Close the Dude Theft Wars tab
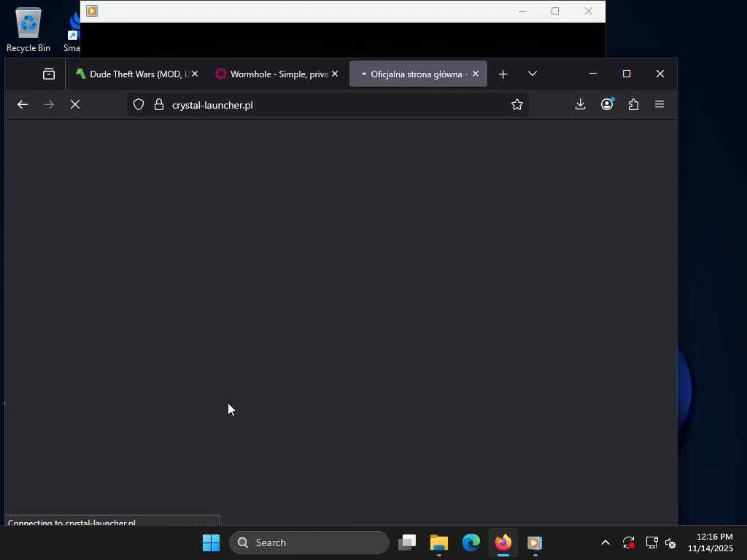The width and height of the screenshot is (747, 560). 195,74
